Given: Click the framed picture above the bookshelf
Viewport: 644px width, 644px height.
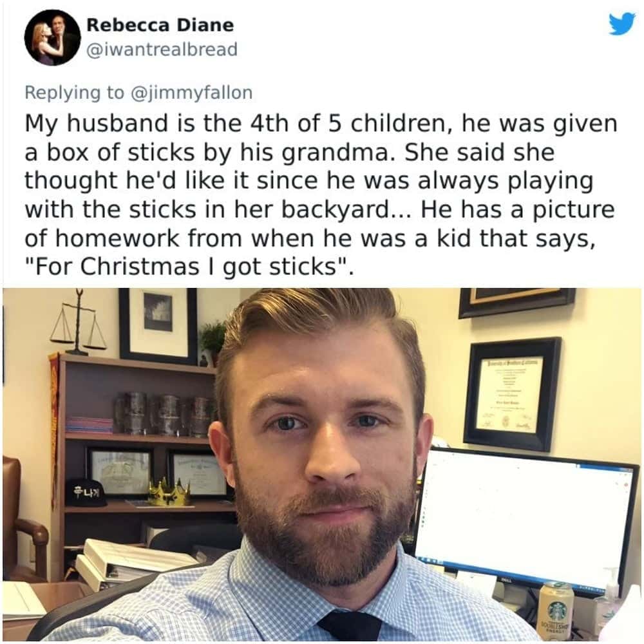Looking at the screenshot, I should 158,325.
